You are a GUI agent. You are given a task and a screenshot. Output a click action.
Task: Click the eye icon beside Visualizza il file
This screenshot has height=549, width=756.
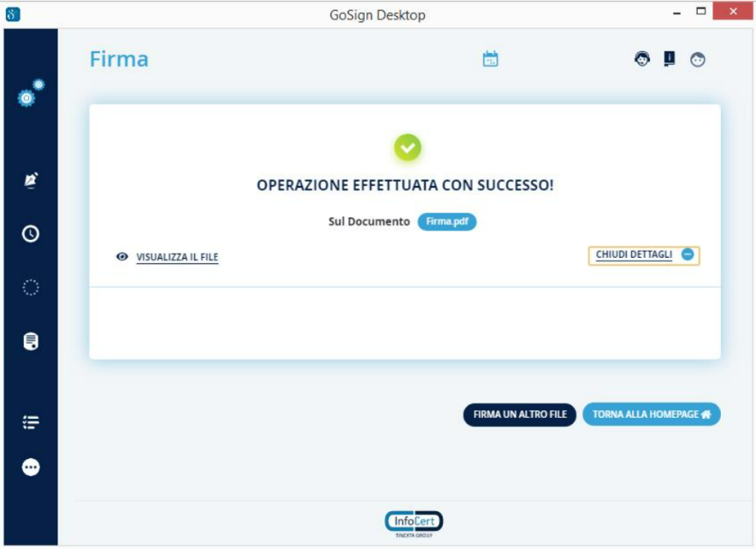click(122, 256)
